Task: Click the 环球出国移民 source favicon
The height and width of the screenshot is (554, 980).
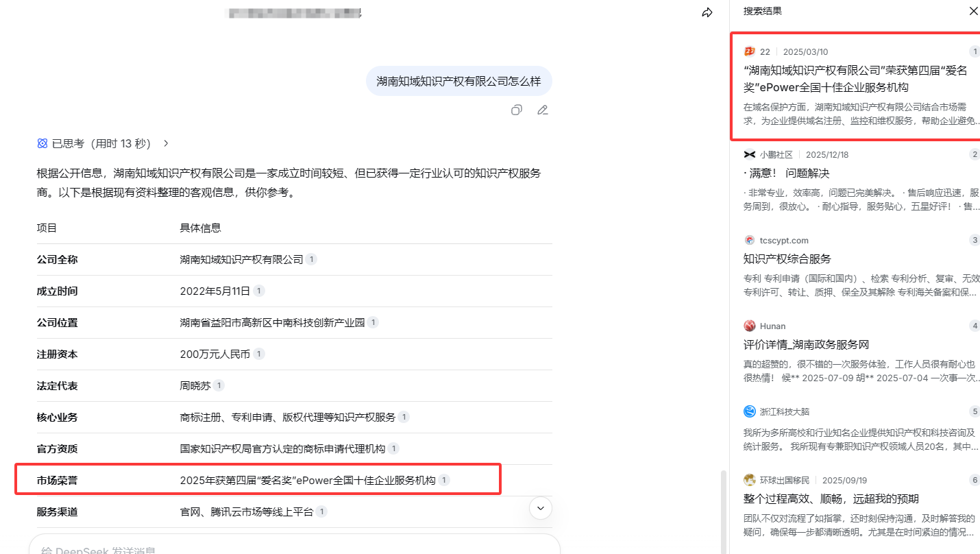Action: 749,480
